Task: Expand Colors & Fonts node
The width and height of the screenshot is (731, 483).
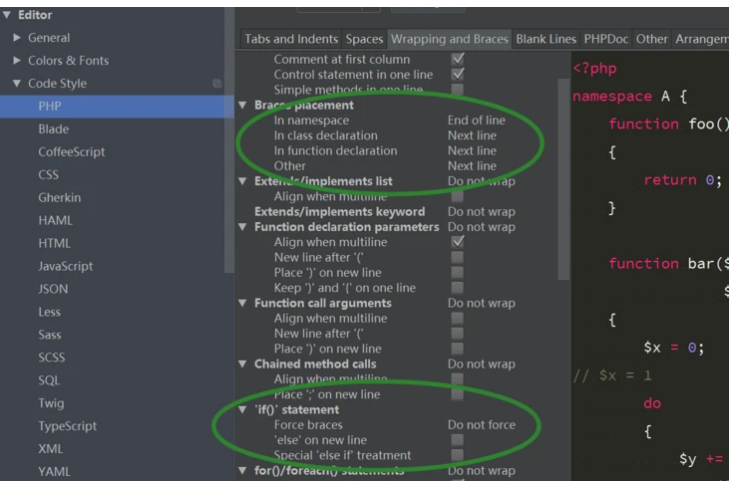Action: (18, 61)
